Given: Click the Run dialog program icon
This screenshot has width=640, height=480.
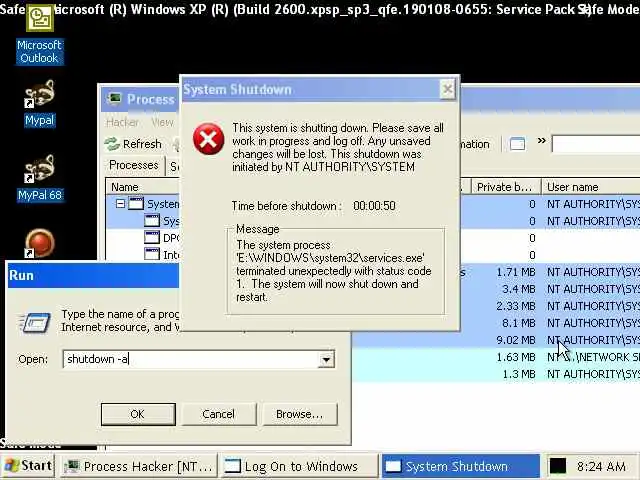Looking at the screenshot, I should (x=36, y=322).
